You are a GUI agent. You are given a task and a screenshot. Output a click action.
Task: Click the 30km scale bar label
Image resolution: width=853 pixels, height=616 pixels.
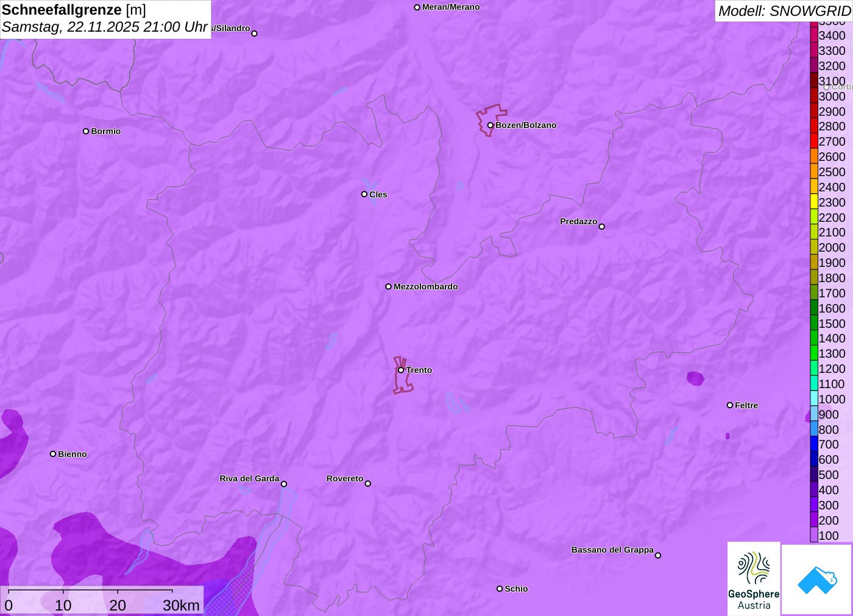(x=181, y=605)
